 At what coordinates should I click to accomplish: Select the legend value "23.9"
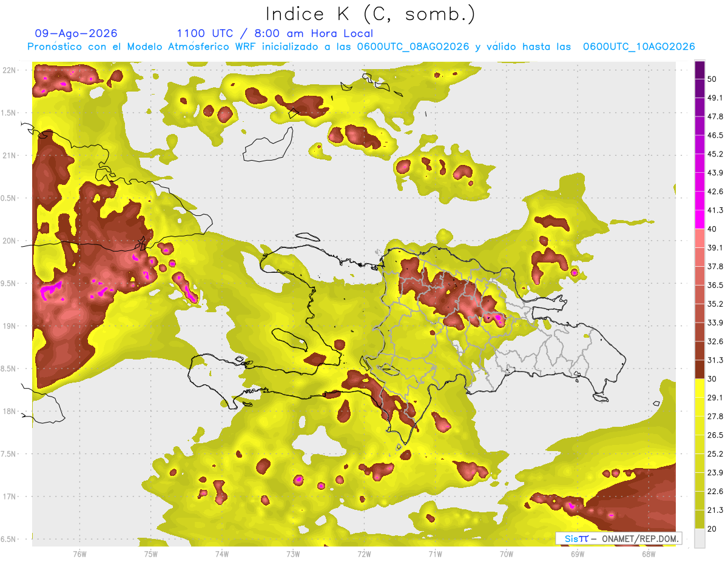pos(715,473)
